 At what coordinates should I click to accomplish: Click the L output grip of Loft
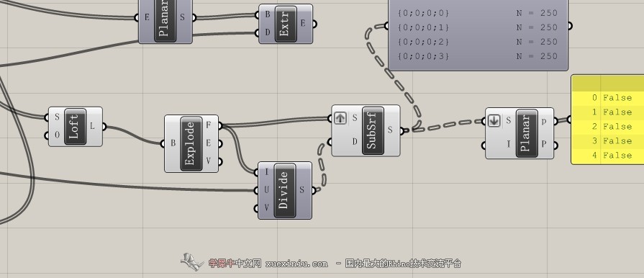click(104, 127)
